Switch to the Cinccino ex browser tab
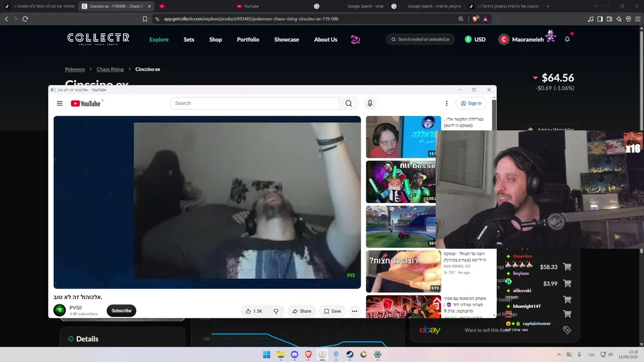The height and width of the screenshot is (362, 644). (x=115, y=6)
